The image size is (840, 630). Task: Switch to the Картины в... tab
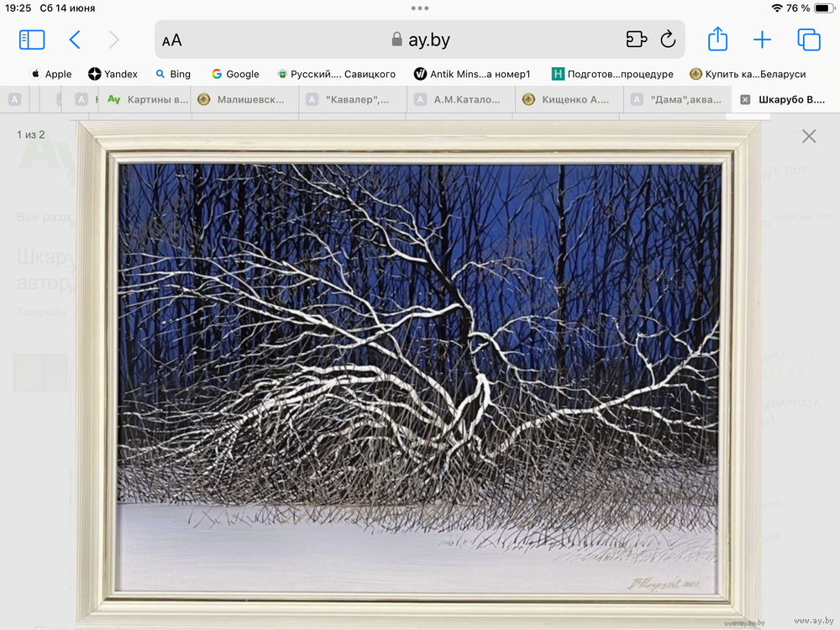[144, 99]
